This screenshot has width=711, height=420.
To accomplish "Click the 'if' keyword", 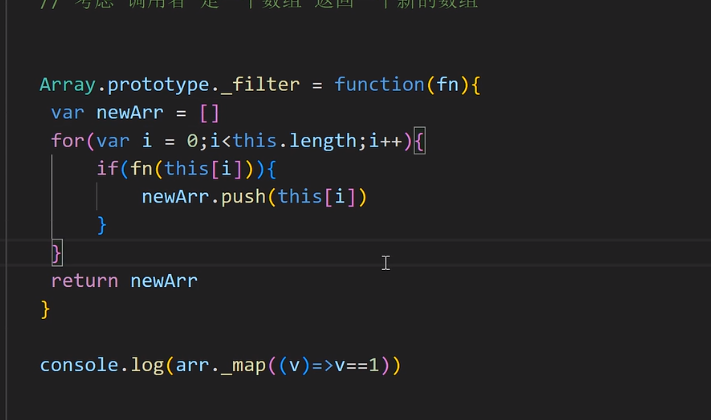I will click(107, 169).
